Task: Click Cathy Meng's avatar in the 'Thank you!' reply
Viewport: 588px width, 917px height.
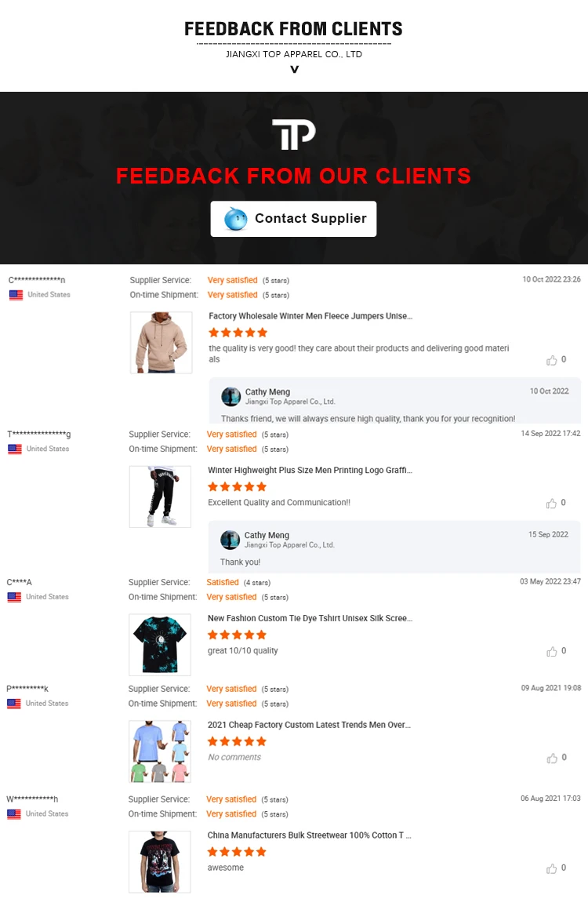Action: point(230,540)
